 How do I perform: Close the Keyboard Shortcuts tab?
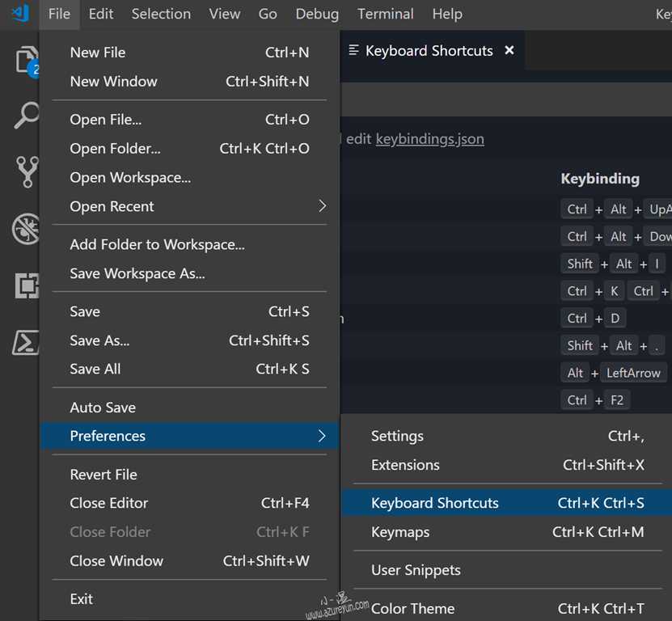tap(509, 50)
